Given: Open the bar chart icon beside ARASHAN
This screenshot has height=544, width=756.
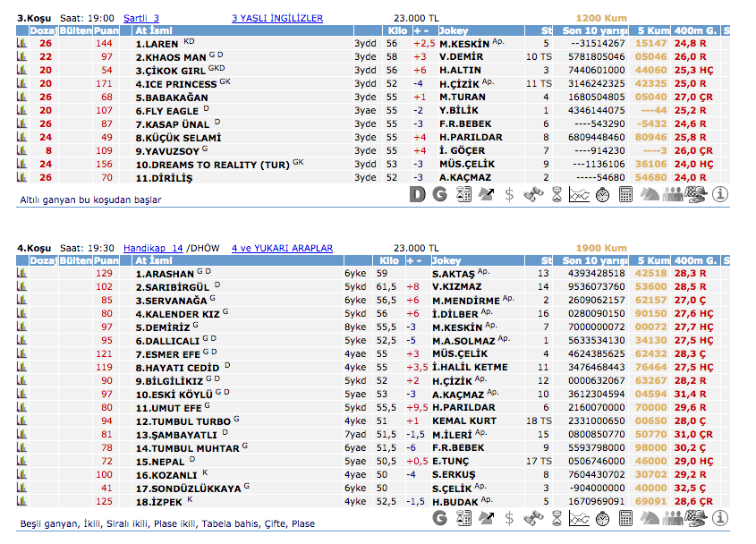Looking at the screenshot, I should point(21,273).
